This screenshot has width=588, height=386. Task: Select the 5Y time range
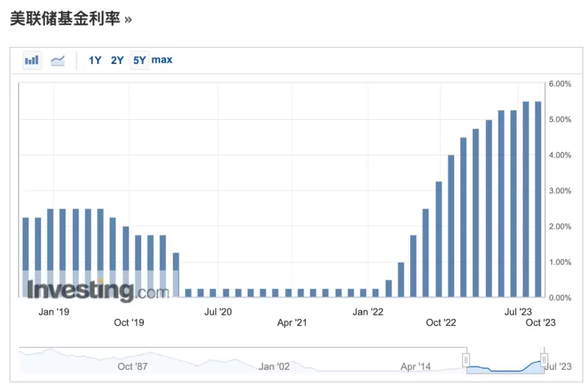click(139, 60)
